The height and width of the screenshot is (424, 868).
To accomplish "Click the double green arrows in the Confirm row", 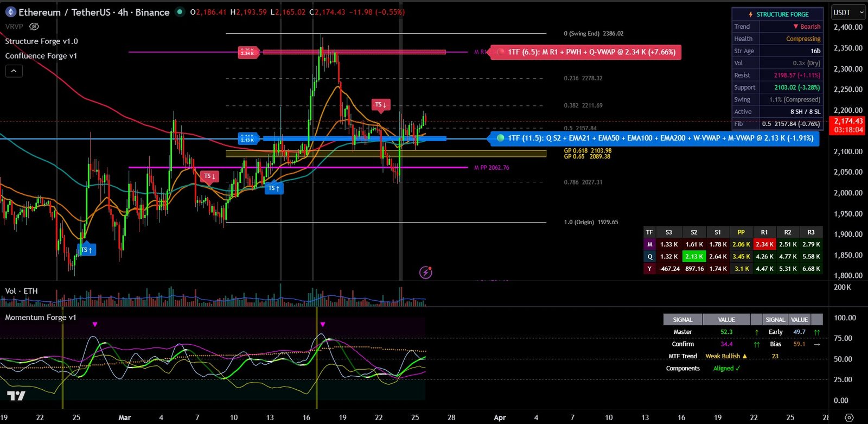I will [x=757, y=344].
